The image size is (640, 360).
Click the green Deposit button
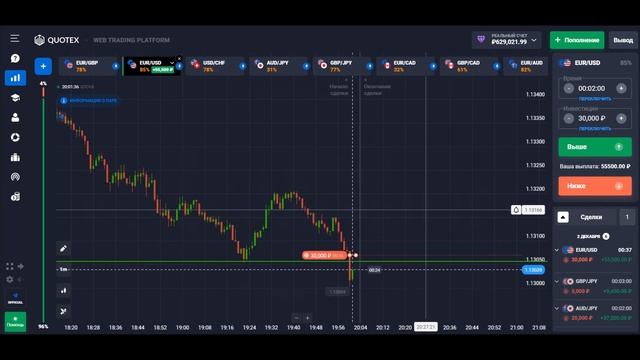[x=577, y=40]
